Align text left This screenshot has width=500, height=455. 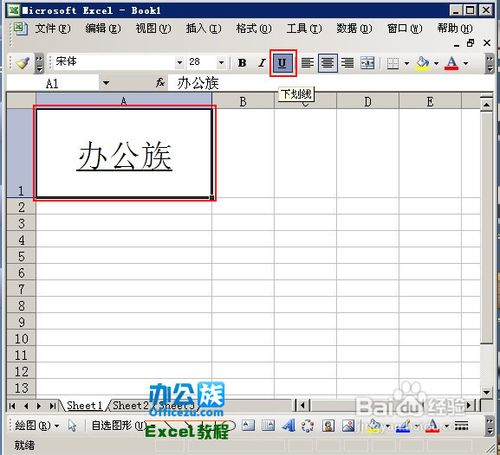click(307, 63)
